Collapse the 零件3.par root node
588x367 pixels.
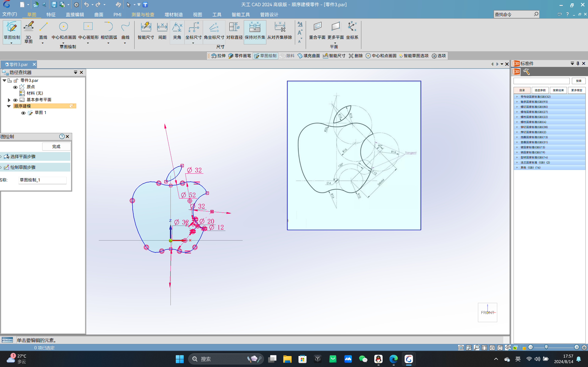pos(4,80)
